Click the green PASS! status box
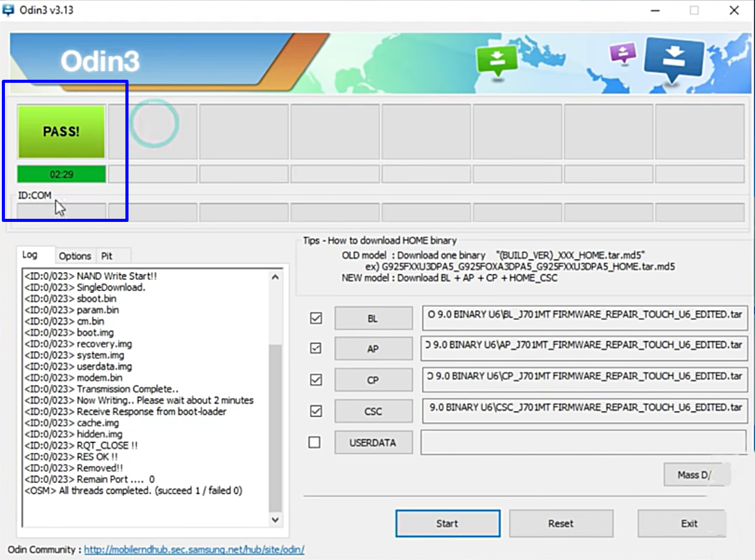This screenshot has width=755, height=560. tap(61, 132)
